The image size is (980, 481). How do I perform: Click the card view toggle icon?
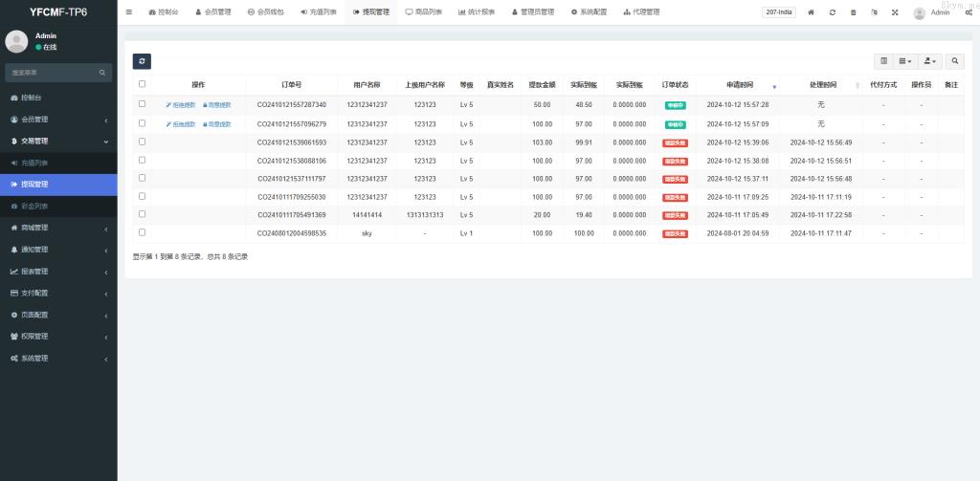coord(883,61)
